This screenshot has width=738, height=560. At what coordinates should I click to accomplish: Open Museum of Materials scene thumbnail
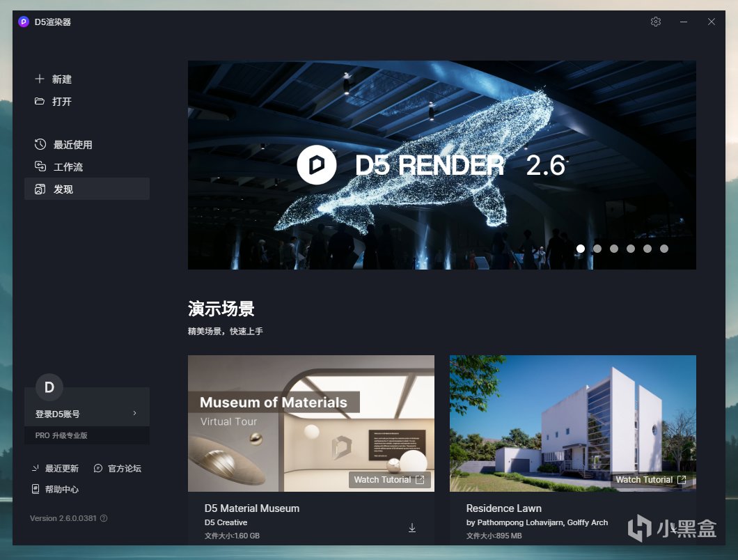(x=311, y=423)
